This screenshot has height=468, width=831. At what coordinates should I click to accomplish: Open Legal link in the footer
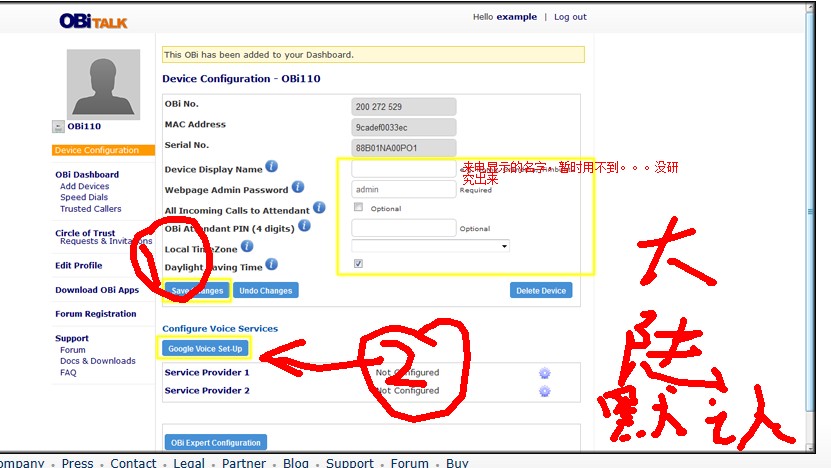coord(189,463)
